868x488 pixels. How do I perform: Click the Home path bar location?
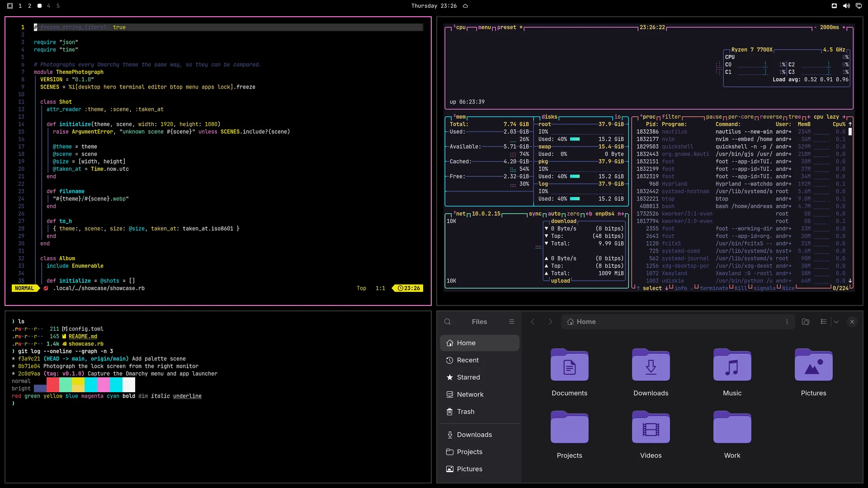click(x=581, y=322)
